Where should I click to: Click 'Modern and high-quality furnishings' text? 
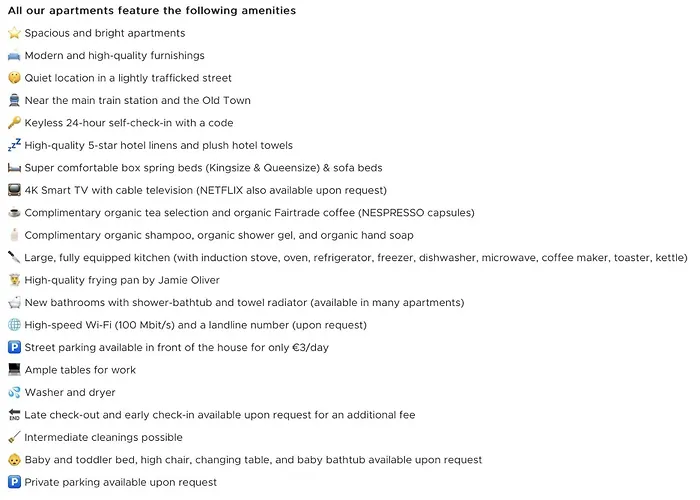(114, 56)
